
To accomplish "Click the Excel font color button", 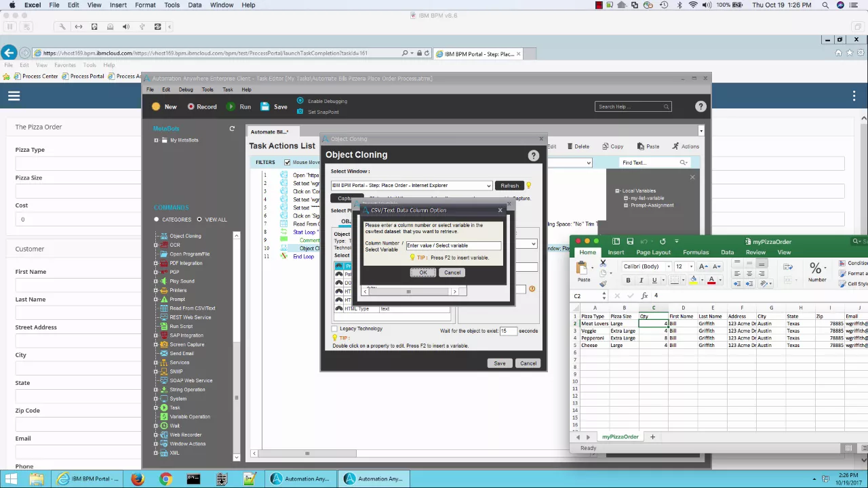I will (x=711, y=281).
